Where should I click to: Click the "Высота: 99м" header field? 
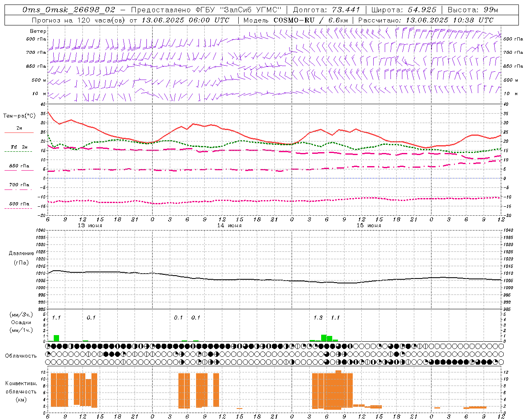click(473, 9)
